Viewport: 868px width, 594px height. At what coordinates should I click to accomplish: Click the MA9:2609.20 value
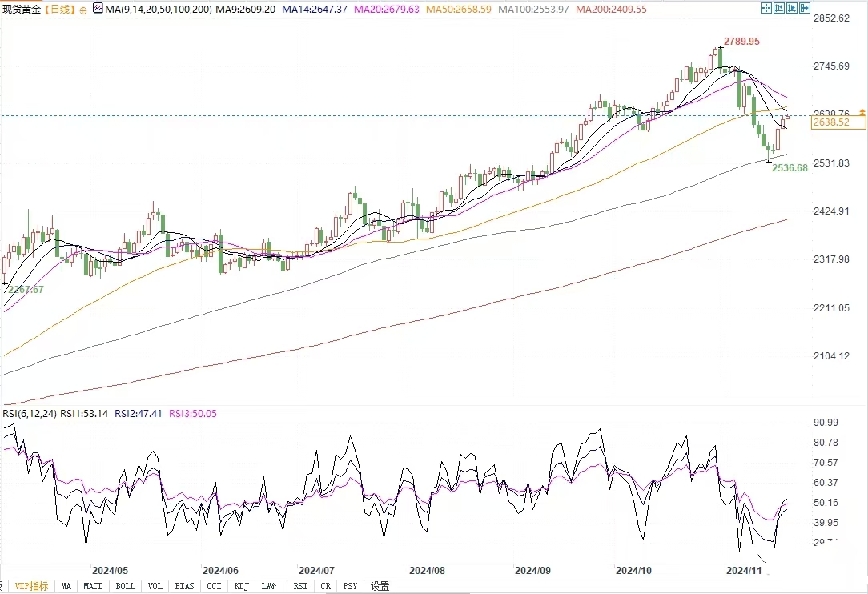(245, 10)
